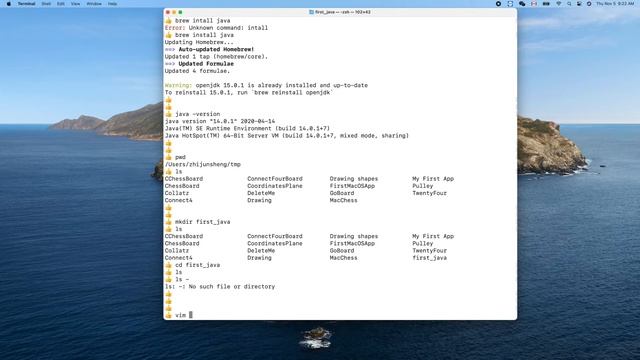
Task: Click thumbs-up prompt emoji before 'cd first_java'
Action: pyautogui.click(x=169, y=265)
